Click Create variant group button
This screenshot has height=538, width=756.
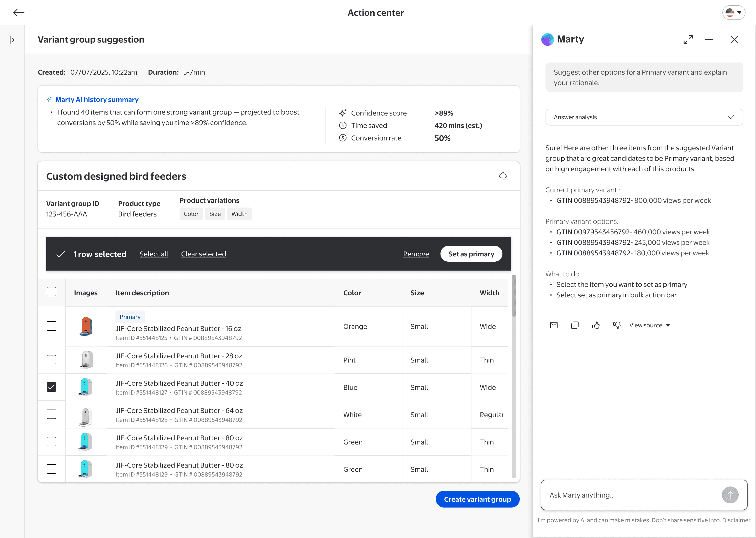click(477, 499)
